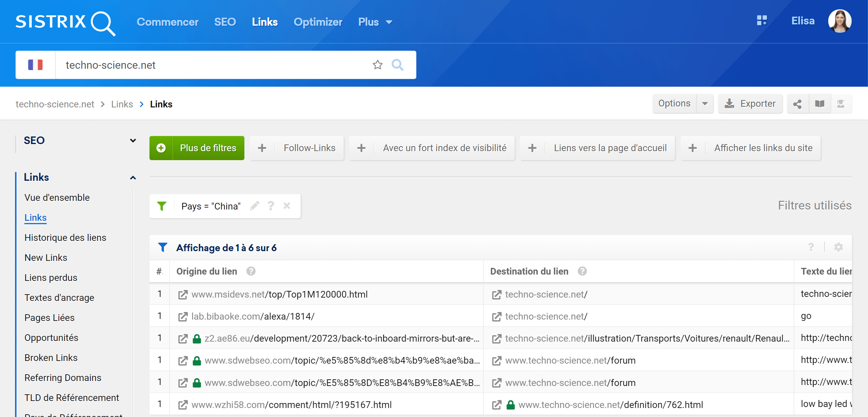Edit the Pays = China filter pencil
The image size is (868, 417).
[255, 205]
